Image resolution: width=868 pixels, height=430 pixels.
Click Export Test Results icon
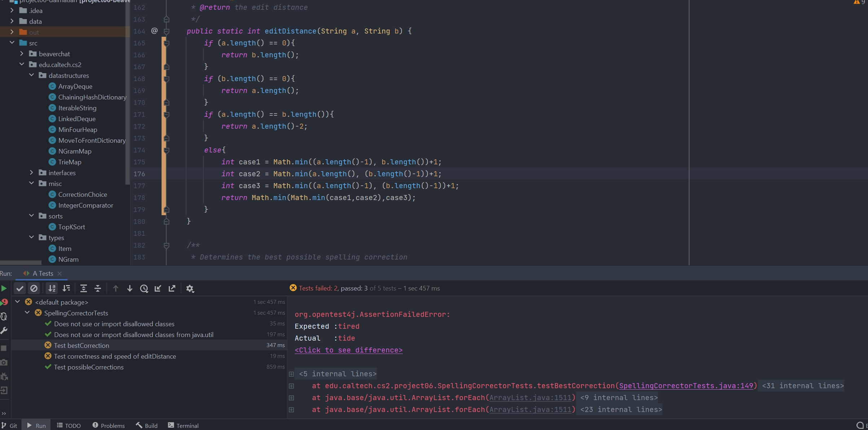tap(172, 288)
